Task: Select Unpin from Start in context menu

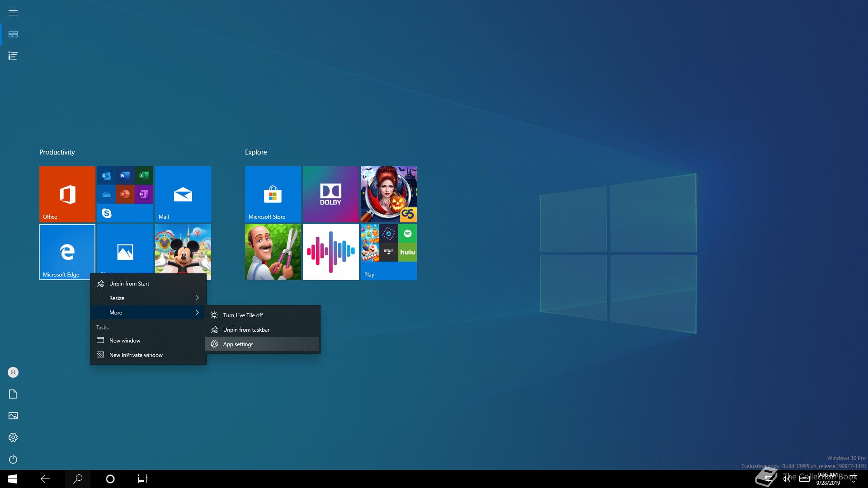Action: (148, 284)
